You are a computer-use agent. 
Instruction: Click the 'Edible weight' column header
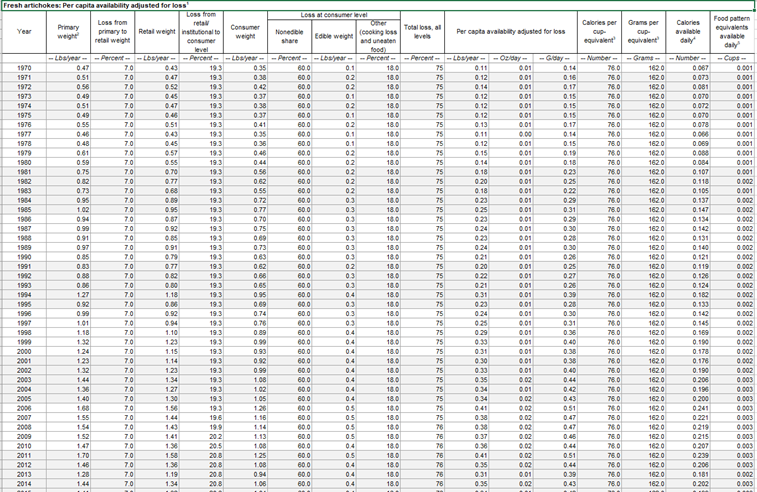click(x=334, y=37)
